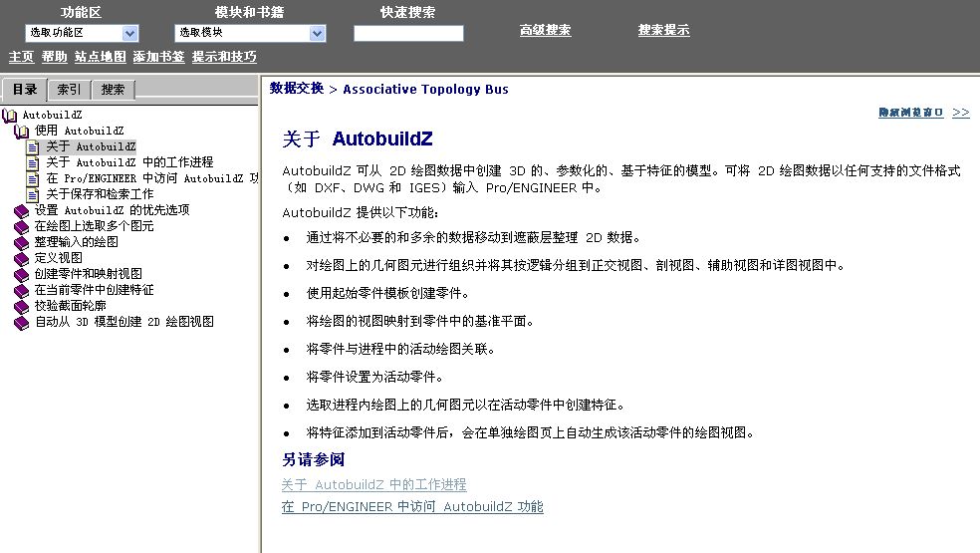The image size is (980, 553).
Task: Switch to the 目录 tab
Action: tap(24, 90)
